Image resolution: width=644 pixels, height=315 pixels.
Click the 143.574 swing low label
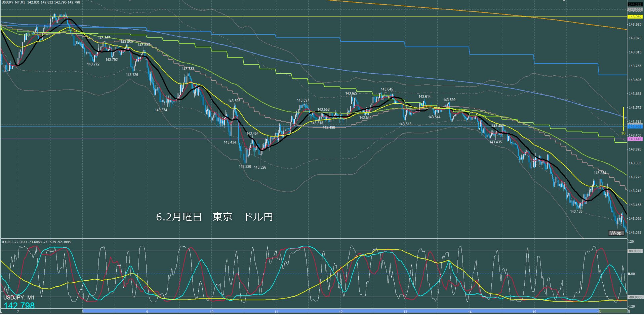pyautogui.click(x=161, y=110)
